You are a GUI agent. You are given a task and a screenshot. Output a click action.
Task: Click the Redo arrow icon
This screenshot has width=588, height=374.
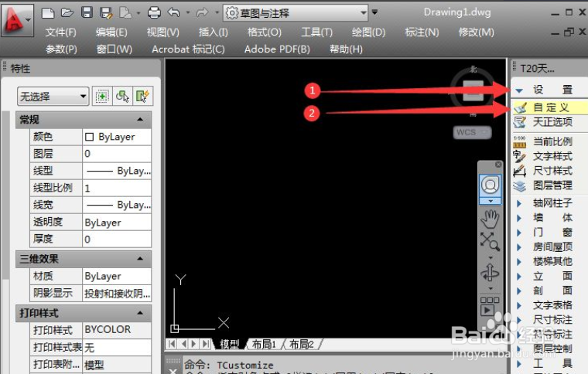[x=203, y=13]
